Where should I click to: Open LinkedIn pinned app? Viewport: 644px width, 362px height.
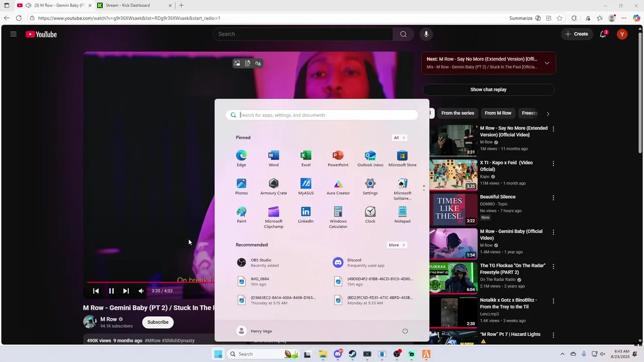306,214
